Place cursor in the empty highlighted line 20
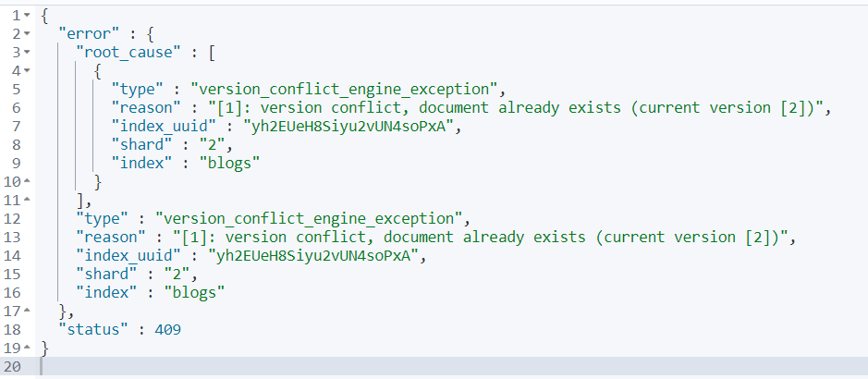The image size is (868, 379). 370,367
